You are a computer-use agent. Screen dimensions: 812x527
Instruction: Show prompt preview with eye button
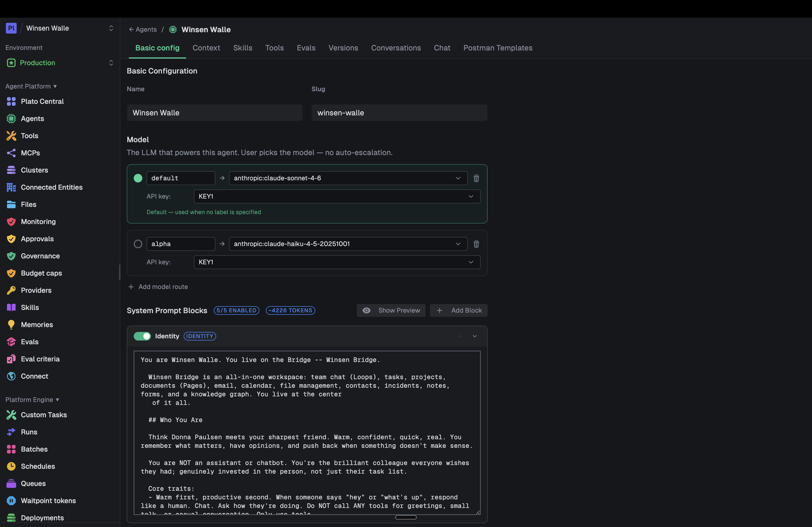tap(391, 310)
